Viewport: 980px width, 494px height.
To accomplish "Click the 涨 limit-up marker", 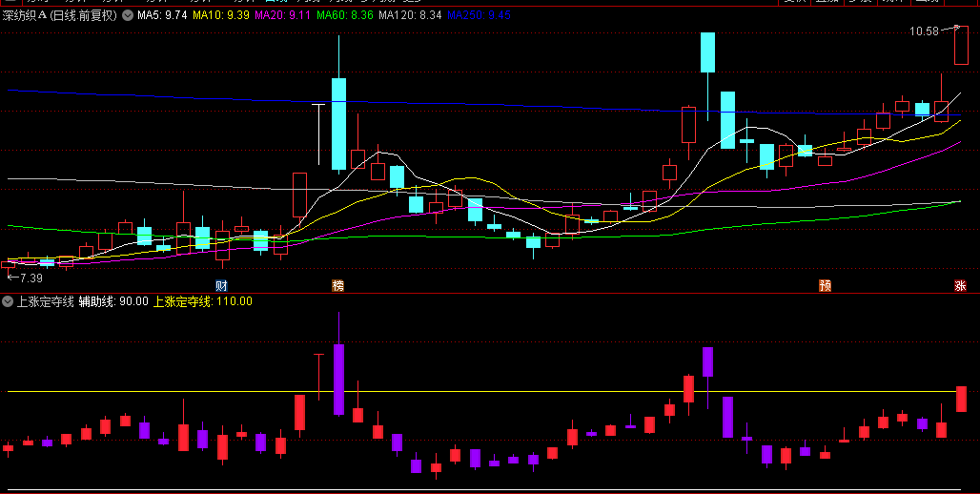I will (x=961, y=286).
